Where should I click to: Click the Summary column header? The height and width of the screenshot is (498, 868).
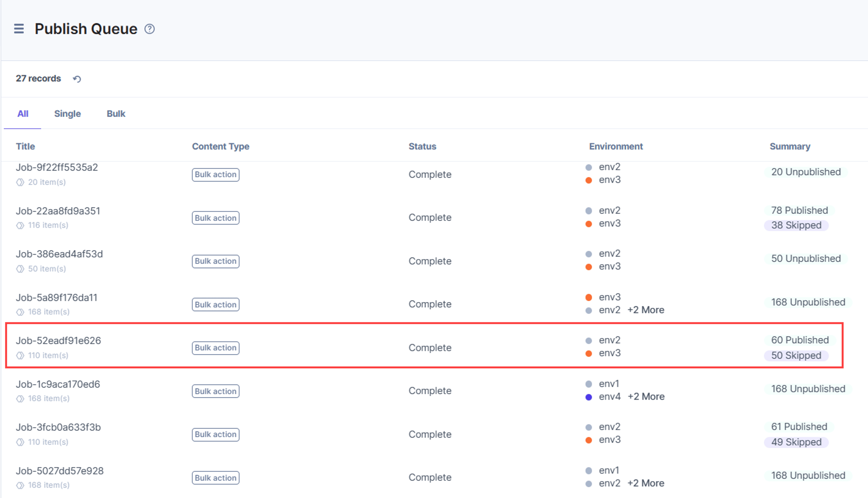(790, 146)
